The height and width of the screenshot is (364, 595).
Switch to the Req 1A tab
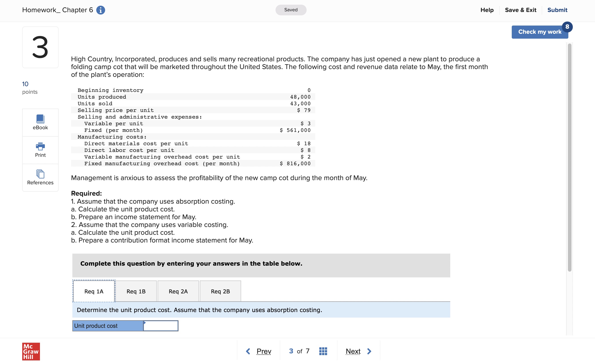click(94, 291)
